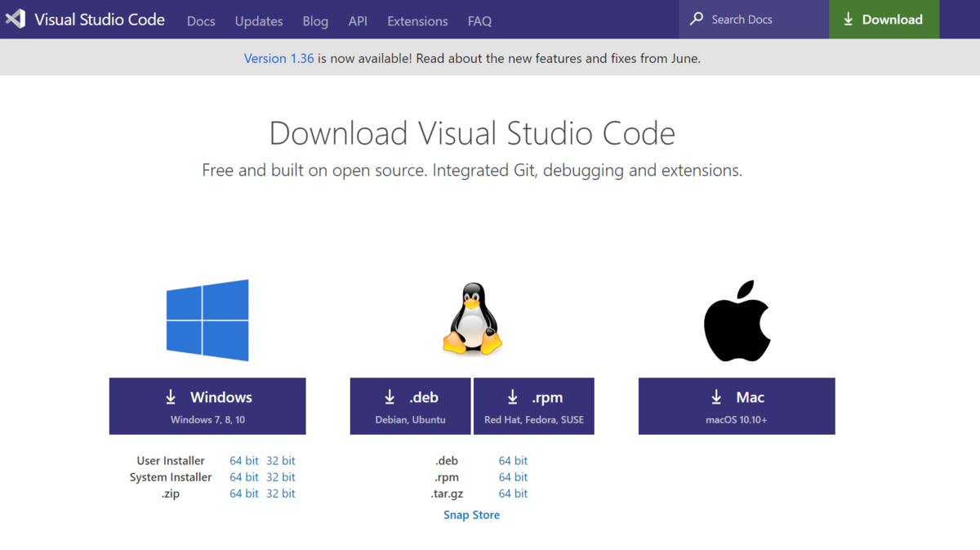The image size is (980, 550).
Task: Focus the Search Docs input field
Action: tap(754, 19)
